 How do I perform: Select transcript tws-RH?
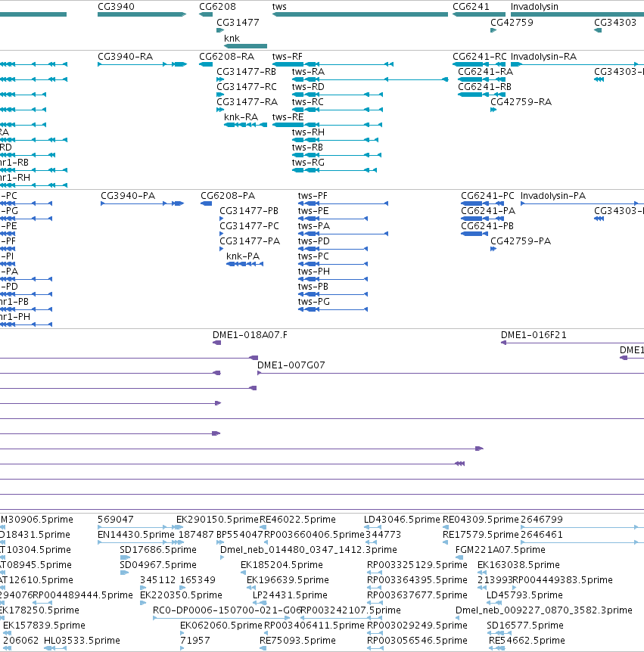click(x=335, y=140)
